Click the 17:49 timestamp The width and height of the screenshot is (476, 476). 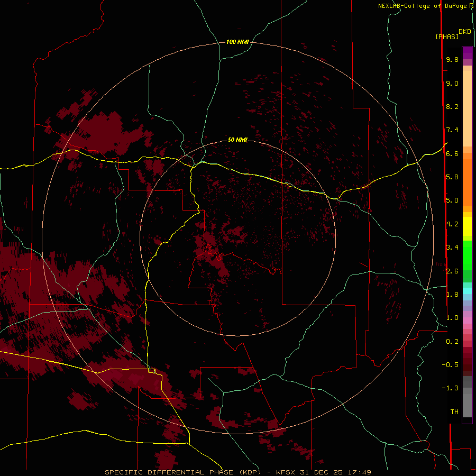[359, 472]
